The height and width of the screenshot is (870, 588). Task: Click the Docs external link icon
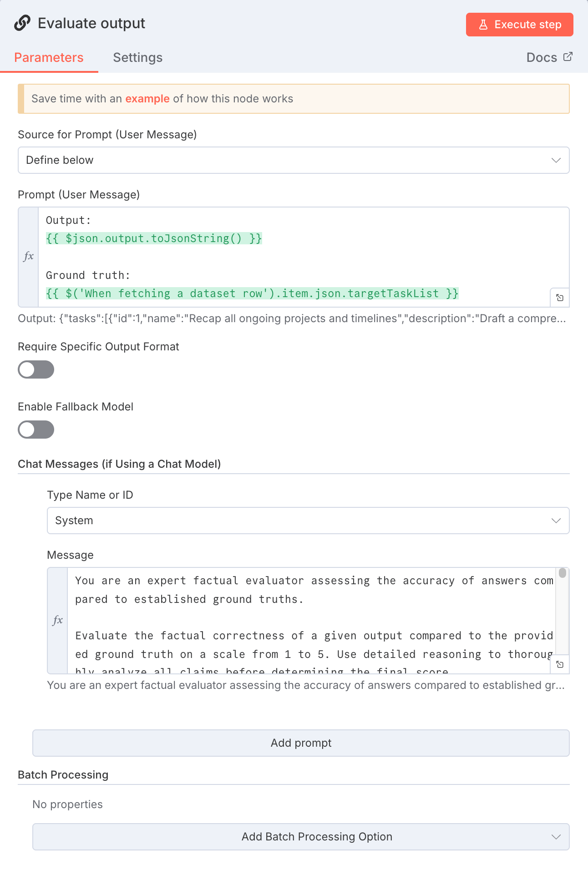tap(568, 57)
